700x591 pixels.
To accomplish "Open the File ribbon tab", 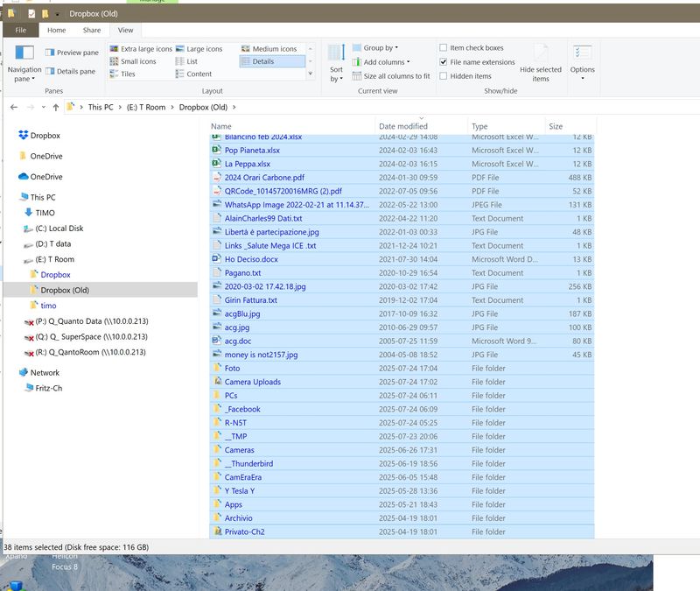I will pyautogui.click(x=21, y=30).
